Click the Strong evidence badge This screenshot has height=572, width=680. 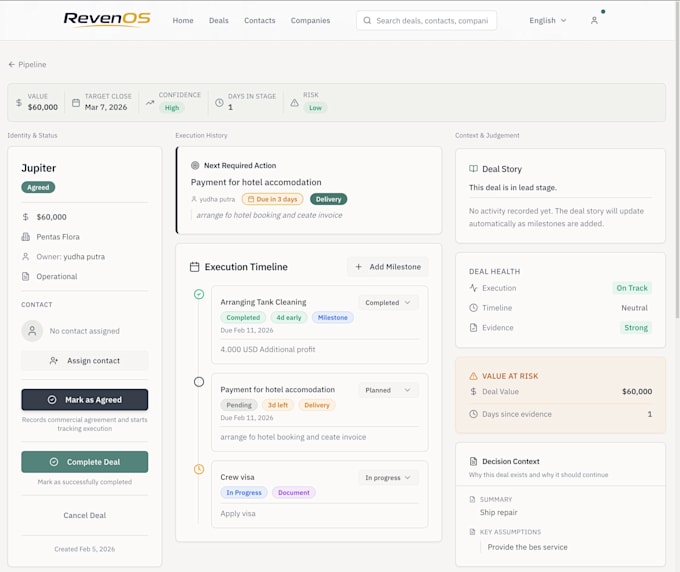636,328
